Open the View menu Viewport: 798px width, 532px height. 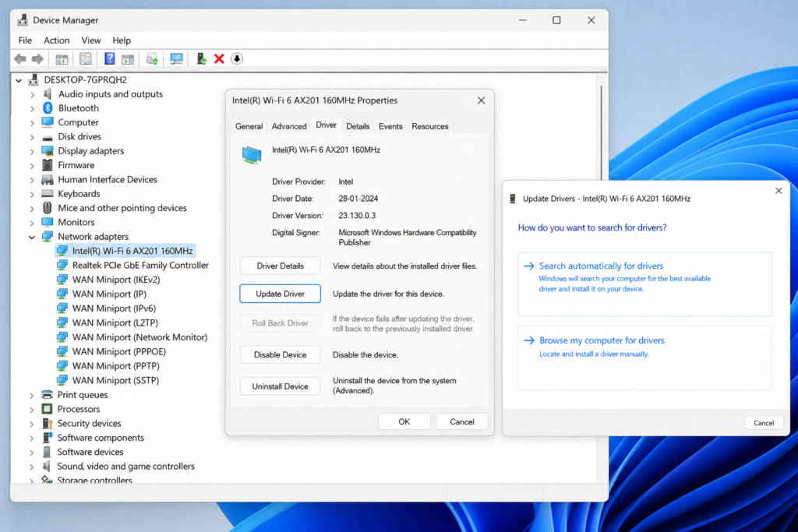(91, 41)
